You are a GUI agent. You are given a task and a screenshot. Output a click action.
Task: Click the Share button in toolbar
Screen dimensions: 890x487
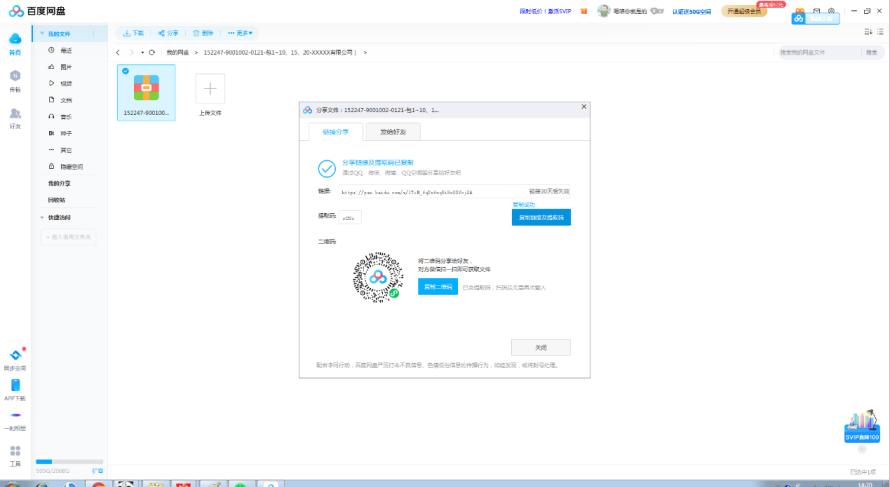(x=169, y=33)
